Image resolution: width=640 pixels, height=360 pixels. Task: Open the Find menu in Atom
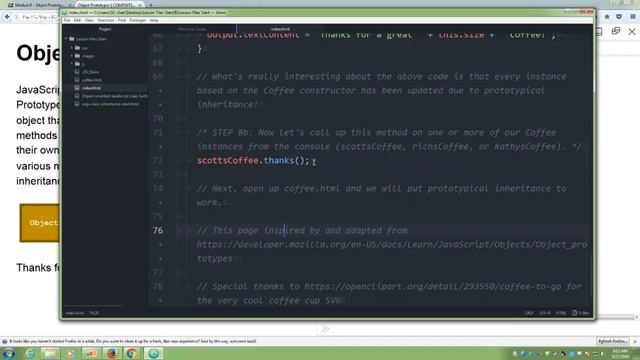click(122, 20)
